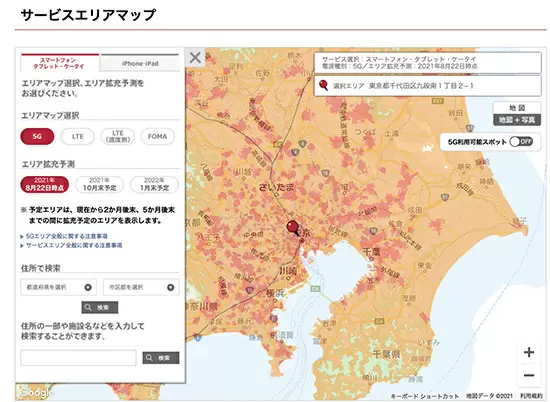This screenshot has width=550, height=402.
Task: Select 2021年8月22日時点 forecast
Action: pyautogui.click(x=45, y=185)
